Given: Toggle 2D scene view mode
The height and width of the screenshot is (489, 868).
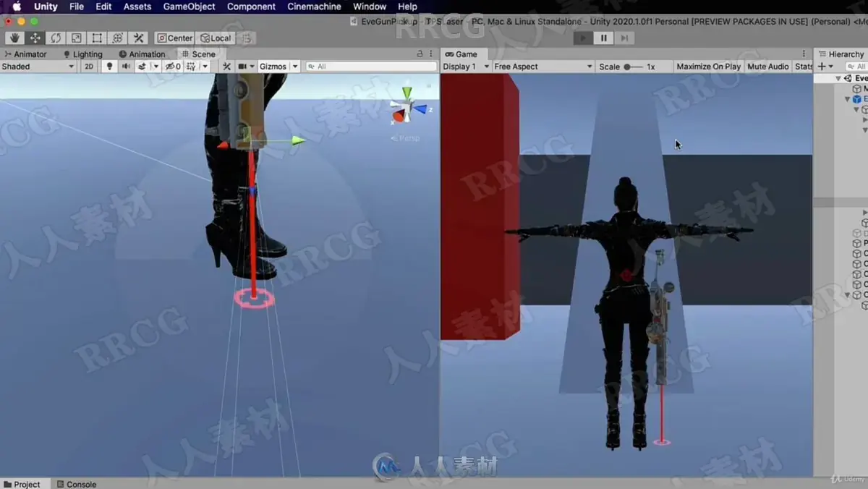Looking at the screenshot, I should [88, 66].
